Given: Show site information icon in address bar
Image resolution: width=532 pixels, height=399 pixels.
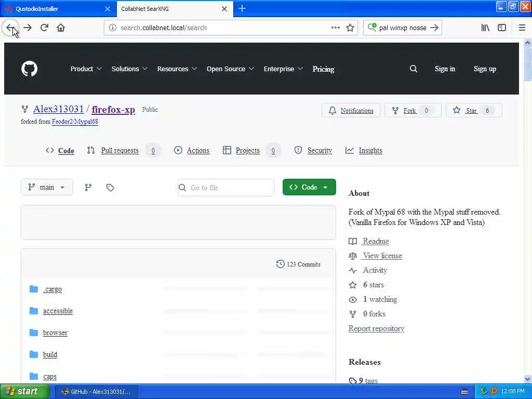Looking at the screenshot, I should (113, 28).
